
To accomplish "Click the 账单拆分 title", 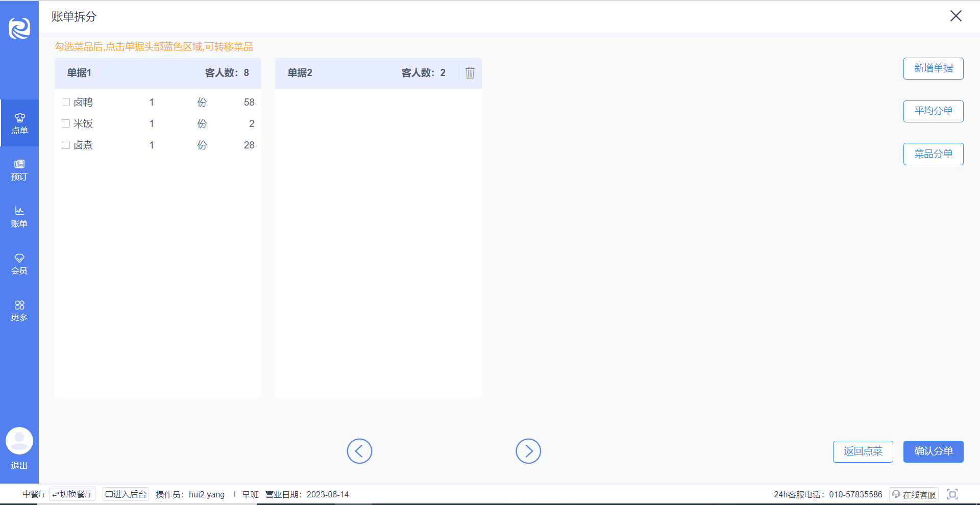I will (x=74, y=17).
